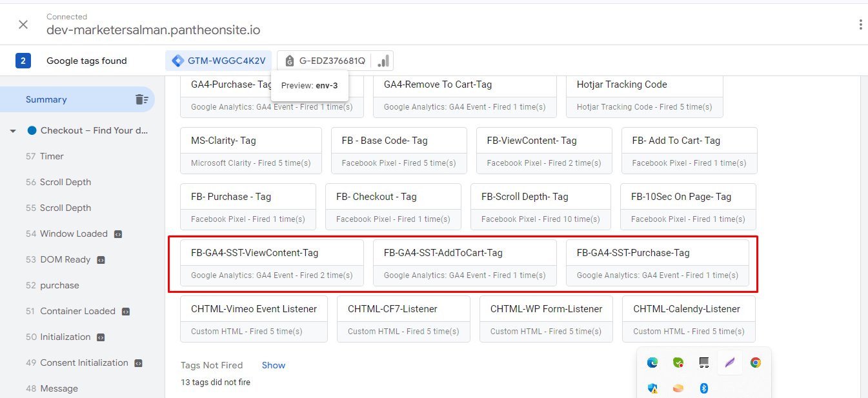Select the GTM-WGGC4K2V container tab
The width and height of the screenshot is (868, 398).
click(x=218, y=61)
